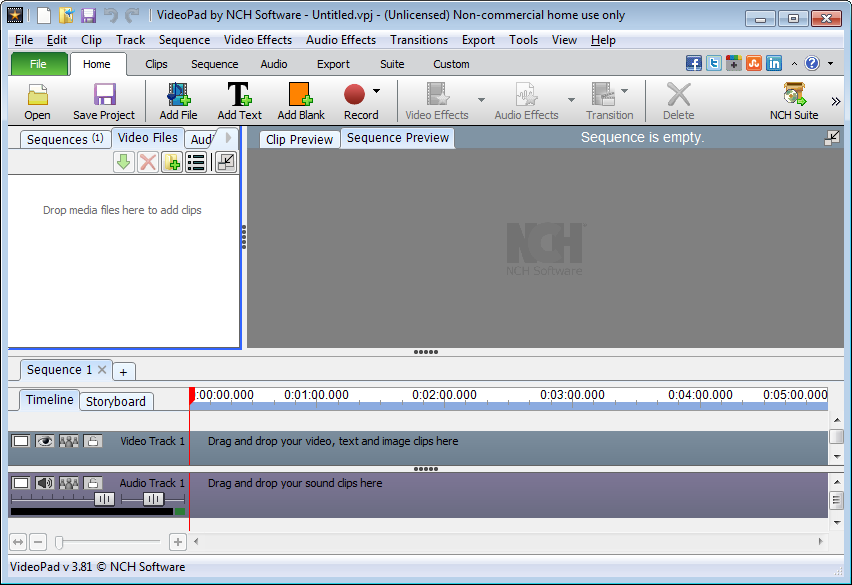Share via the Facebook icon

[693, 64]
